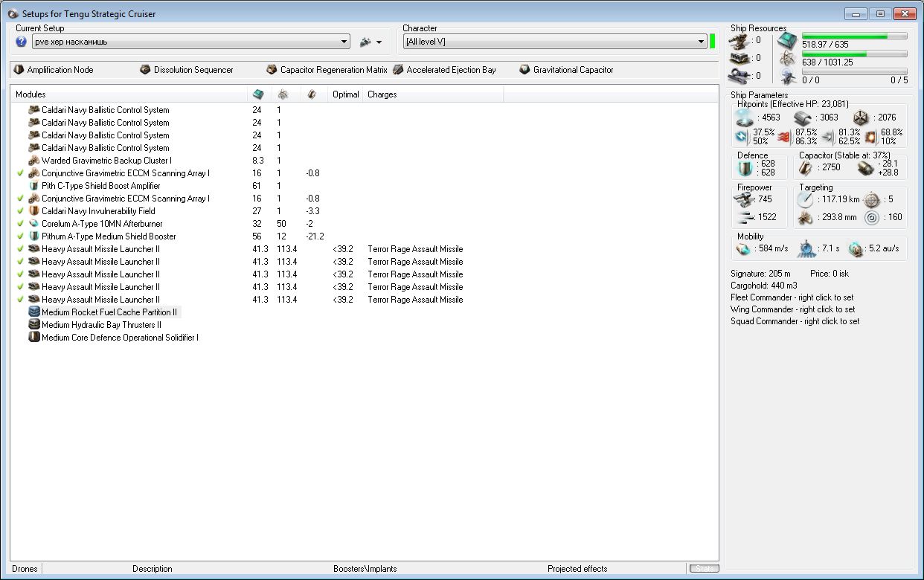Toggle Caldari Navy Invulnerability Field active checkmark
The image size is (924, 580).
pos(20,211)
